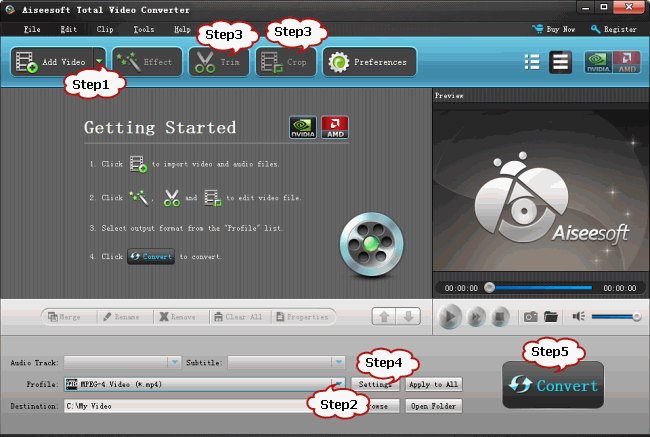Switch to detailed view mode icon
This screenshot has width=650, height=437.
(x=560, y=62)
